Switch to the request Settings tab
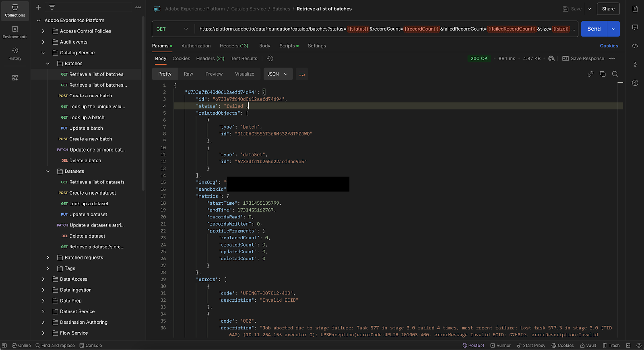644x350 pixels. click(x=317, y=46)
